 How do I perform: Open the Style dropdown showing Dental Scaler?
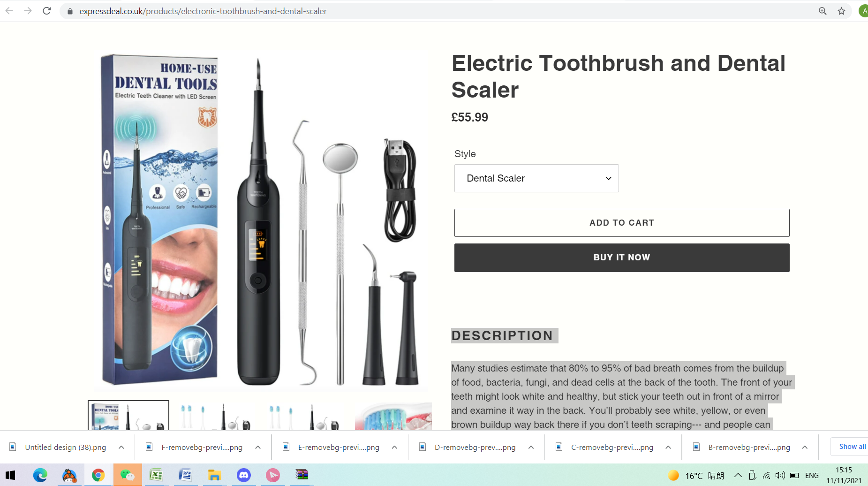(536, 178)
